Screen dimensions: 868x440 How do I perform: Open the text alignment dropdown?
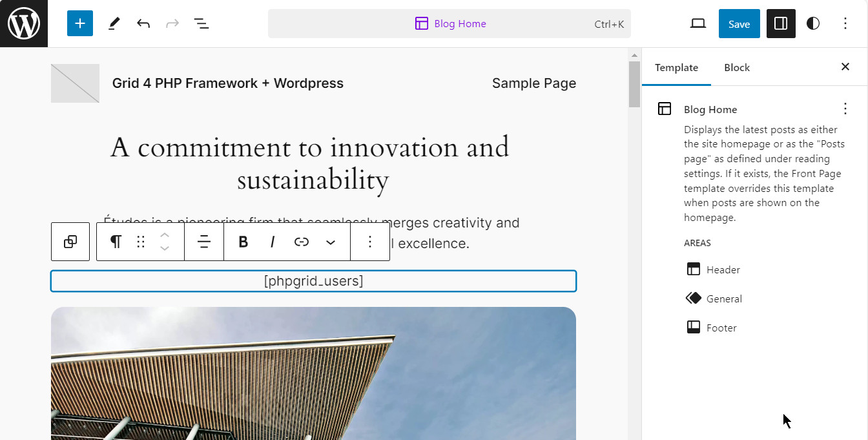[x=204, y=242]
